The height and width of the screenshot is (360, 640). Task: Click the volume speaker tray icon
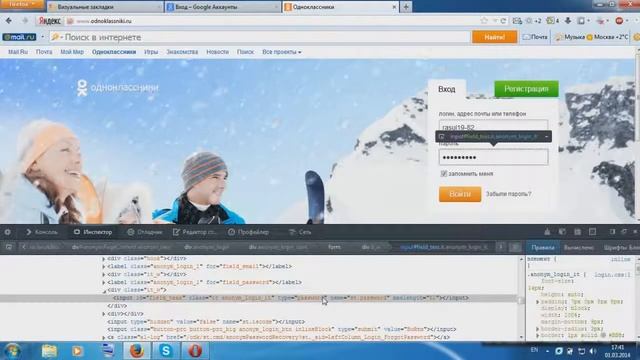593,351
